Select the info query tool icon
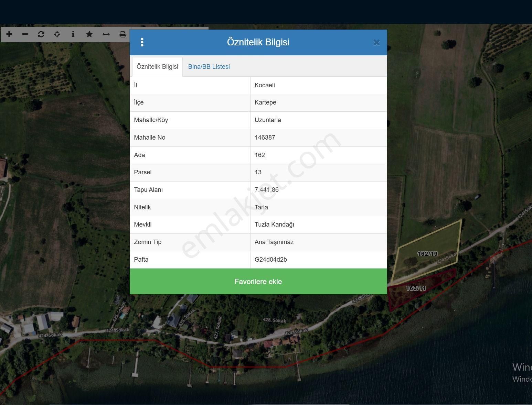Screen dimensions: 532x405 pos(73,34)
